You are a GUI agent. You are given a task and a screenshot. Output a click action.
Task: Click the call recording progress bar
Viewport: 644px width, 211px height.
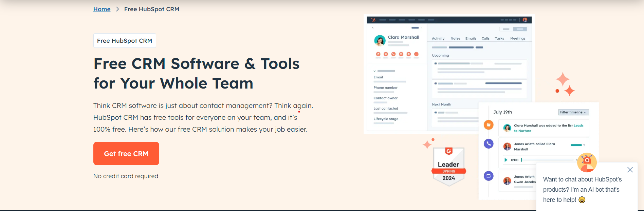547,160
